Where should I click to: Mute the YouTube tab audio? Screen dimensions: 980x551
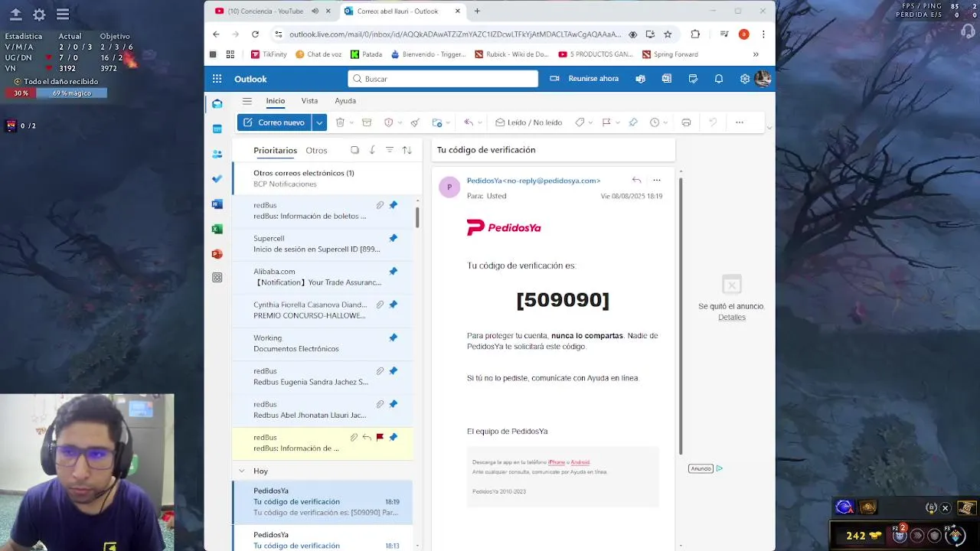pyautogui.click(x=315, y=11)
